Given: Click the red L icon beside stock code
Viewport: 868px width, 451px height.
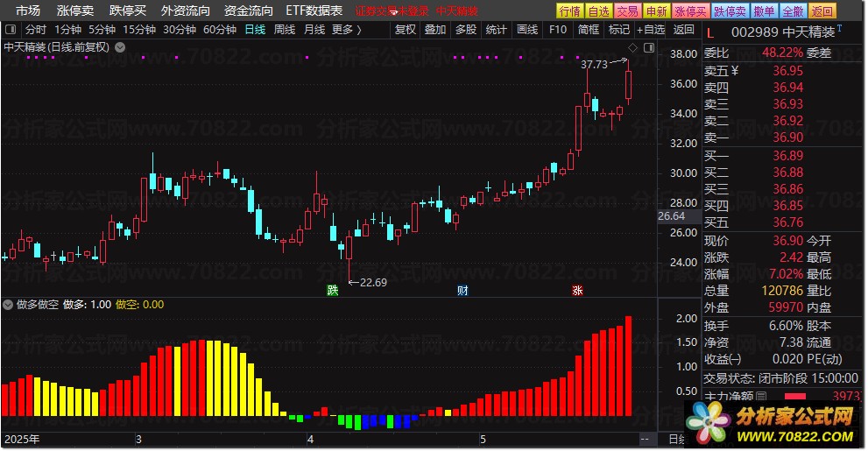Looking at the screenshot, I should 710,33.
